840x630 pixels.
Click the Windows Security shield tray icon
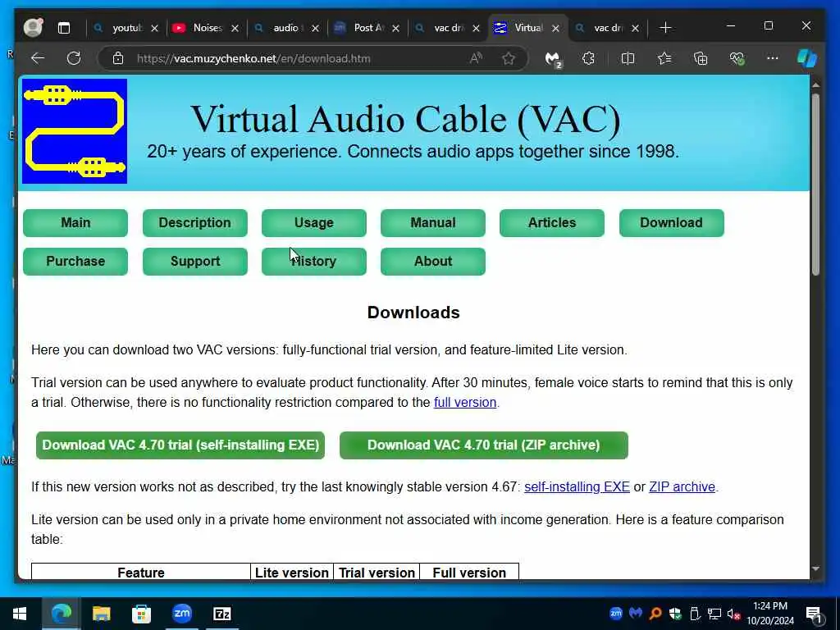coord(675,614)
